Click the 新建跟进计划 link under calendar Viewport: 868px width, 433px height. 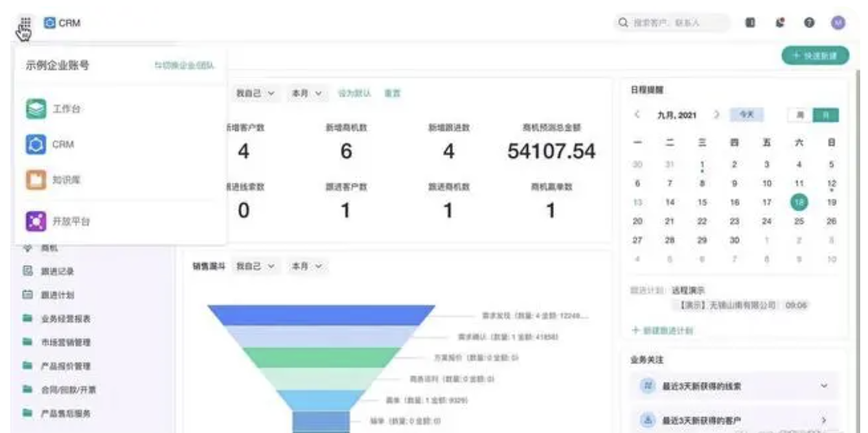coord(661,331)
